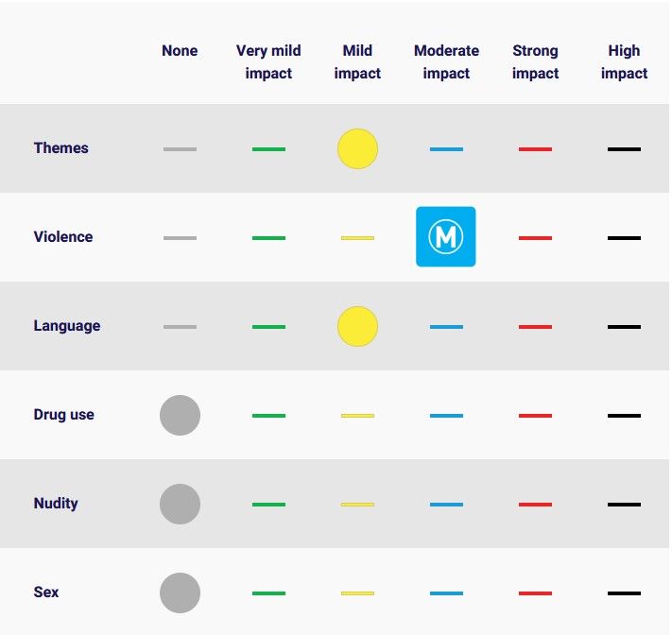
Task: Click the Violence row label
Action: click(63, 237)
